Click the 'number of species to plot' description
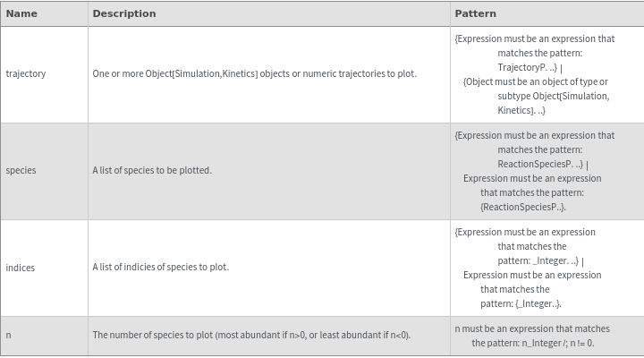This screenshot has height=358, width=644. (x=251, y=335)
